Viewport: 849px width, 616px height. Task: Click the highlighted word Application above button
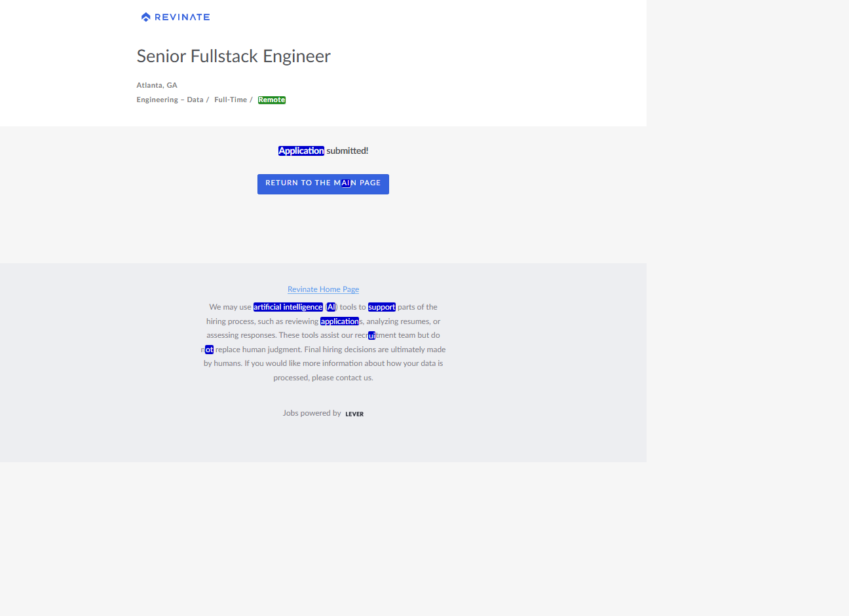point(301,151)
